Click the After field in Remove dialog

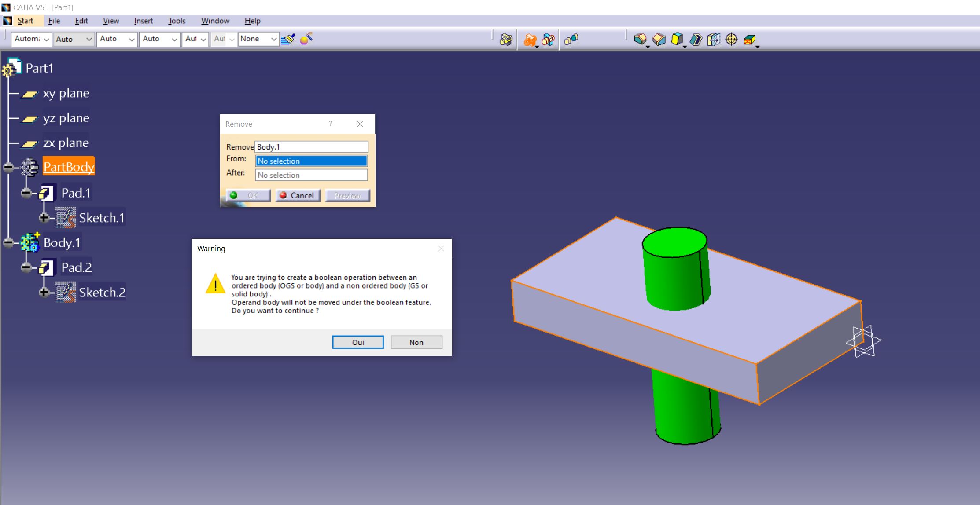coord(311,175)
